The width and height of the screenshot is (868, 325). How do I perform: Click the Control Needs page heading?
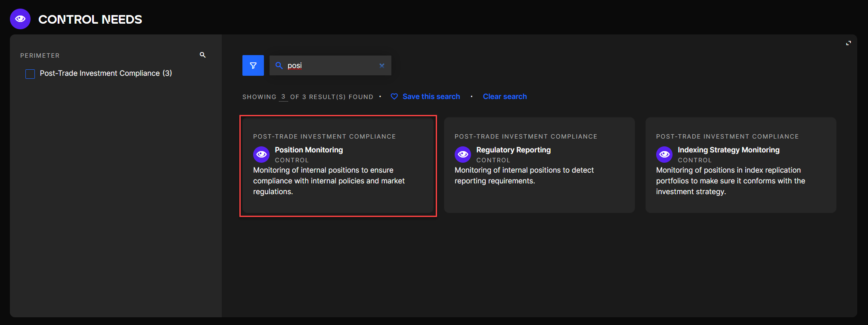[x=90, y=19]
